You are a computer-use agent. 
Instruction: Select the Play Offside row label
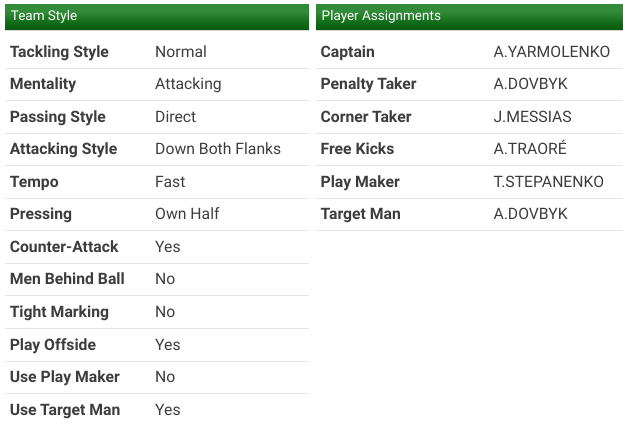pyautogui.click(x=53, y=345)
